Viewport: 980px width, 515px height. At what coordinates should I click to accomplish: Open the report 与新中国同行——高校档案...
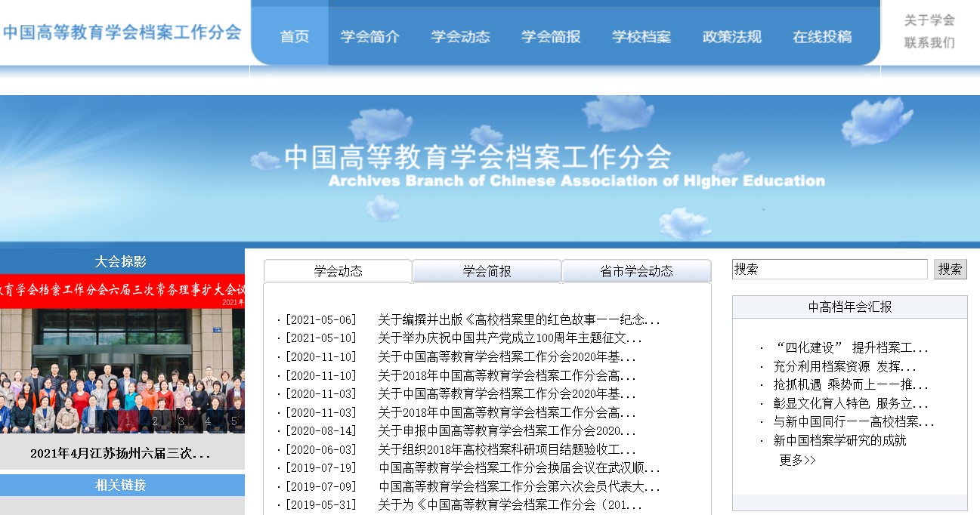(854, 422)
